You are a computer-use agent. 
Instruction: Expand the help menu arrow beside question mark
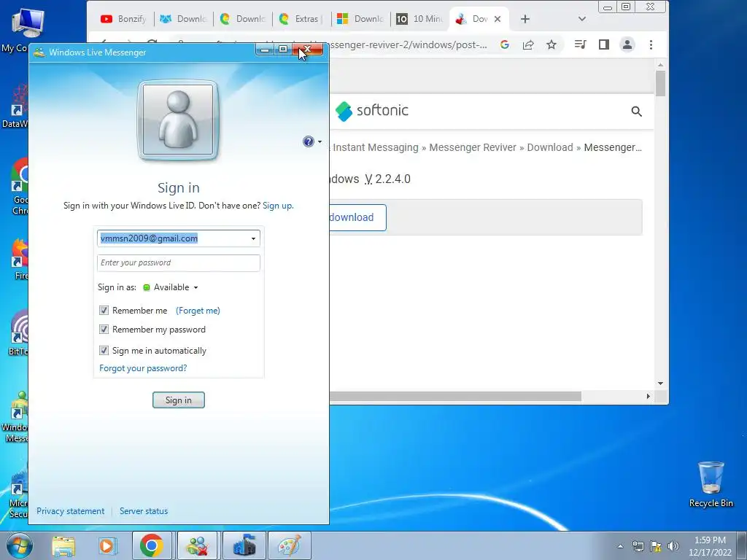click(x=320, y=141)
